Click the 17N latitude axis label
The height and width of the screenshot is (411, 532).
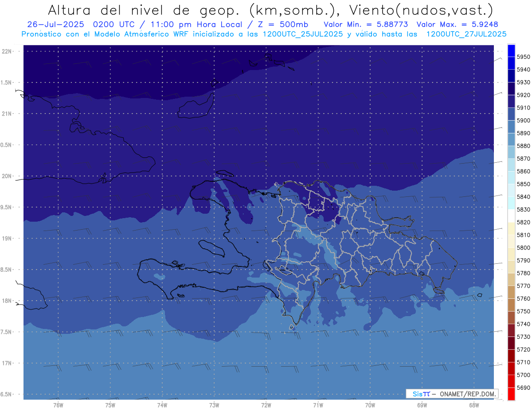(x=8, y=363)
